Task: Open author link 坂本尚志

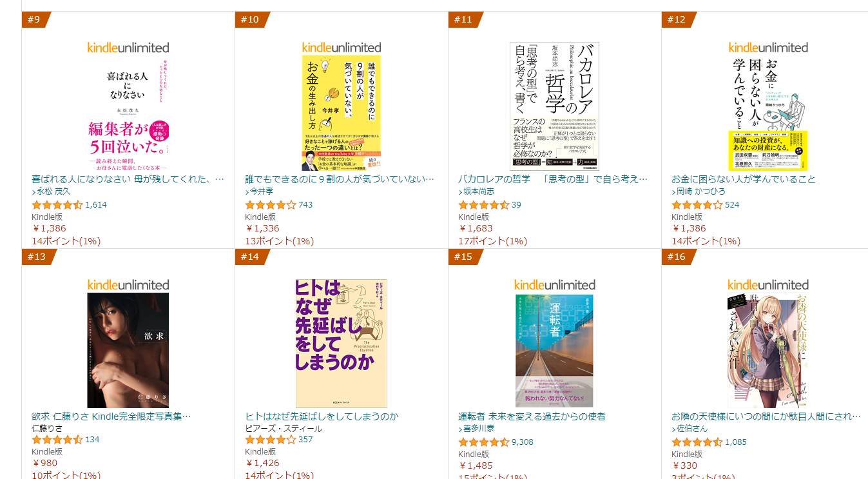Action: coord(476,191)
